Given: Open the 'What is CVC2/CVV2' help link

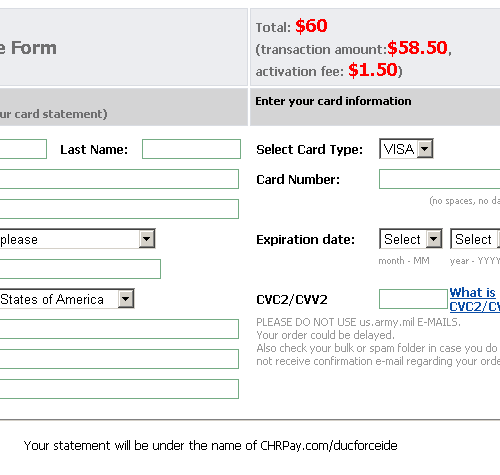Looking at the screenshot, I should pyautogui.click(x=474, y=299).
